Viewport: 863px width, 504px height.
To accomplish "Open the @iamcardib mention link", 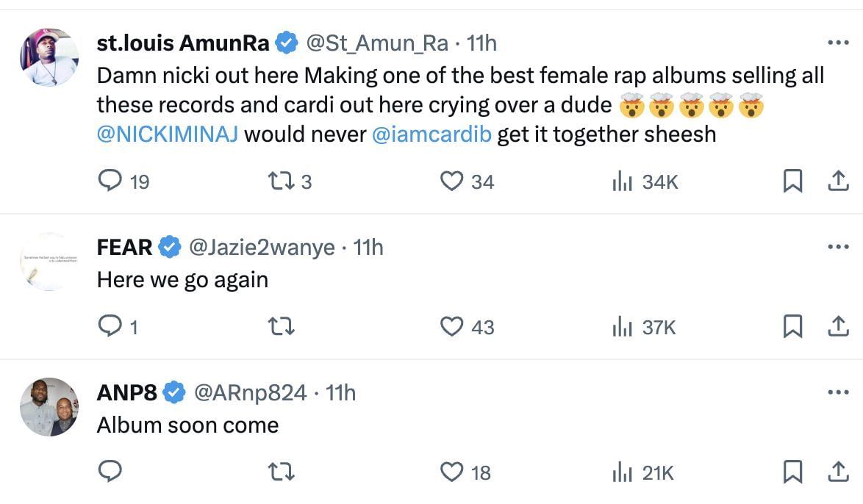I will coord(431,135).
